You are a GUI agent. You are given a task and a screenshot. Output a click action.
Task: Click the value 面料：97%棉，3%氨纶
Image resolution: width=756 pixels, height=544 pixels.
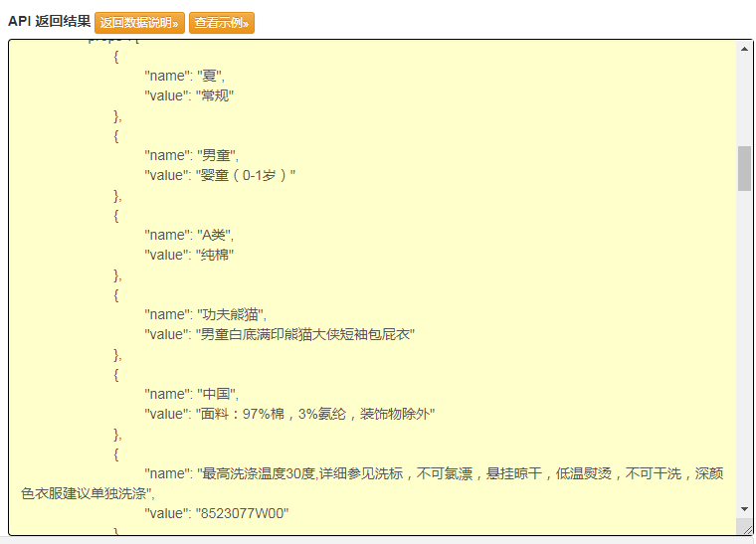[273, 414]
